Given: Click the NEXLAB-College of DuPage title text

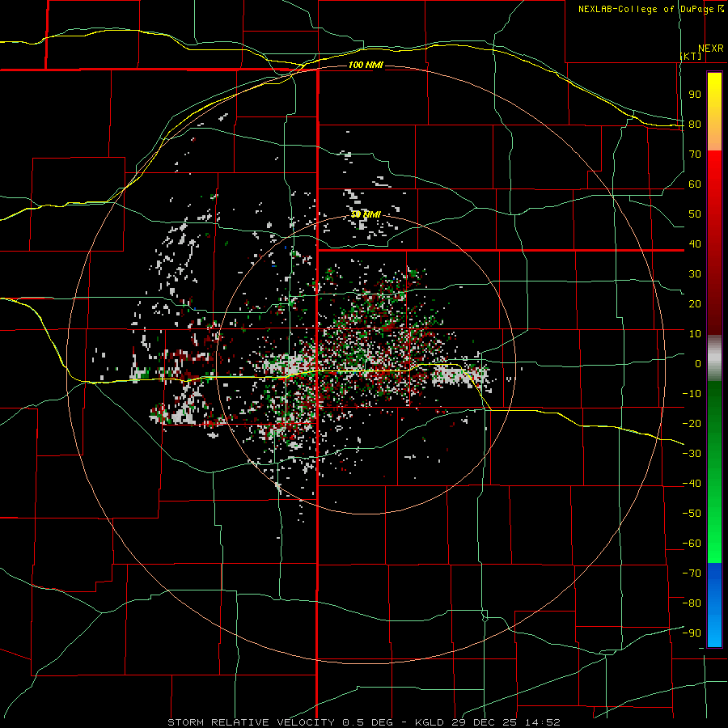Looking at the screenshot, I should [x=647, y=9].
